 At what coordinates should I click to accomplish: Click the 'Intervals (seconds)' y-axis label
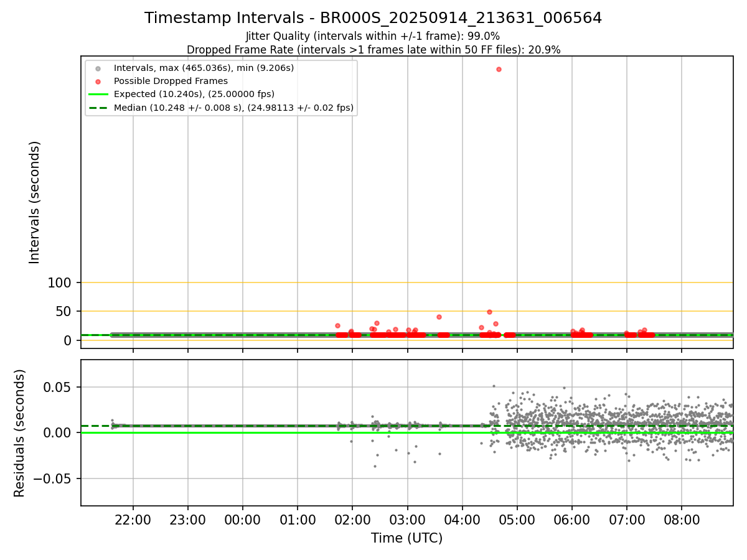click(35, 202)
